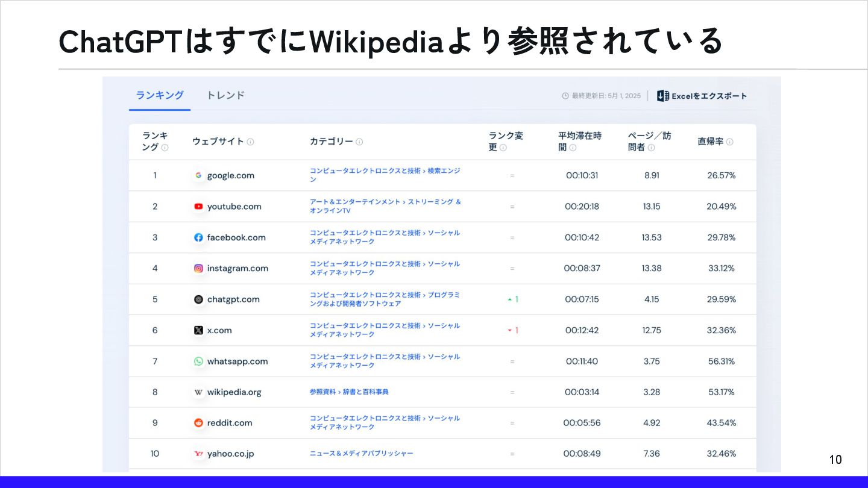Click red down arrow in x.com row
868x488 pixels.
point(510,330)
